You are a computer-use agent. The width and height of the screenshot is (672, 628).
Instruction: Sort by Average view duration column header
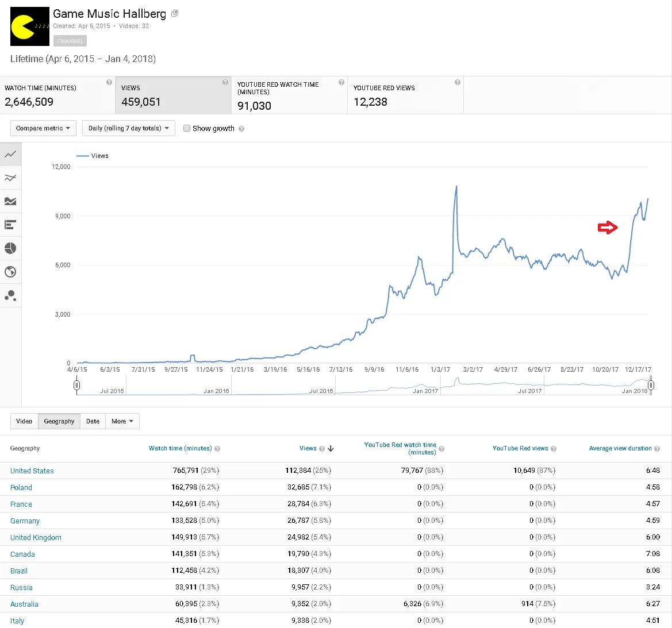pyautogui.click(x=620, y=448)
